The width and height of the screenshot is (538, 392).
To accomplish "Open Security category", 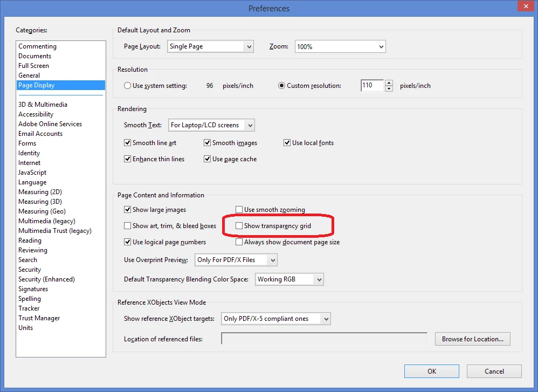I will 30,270.
